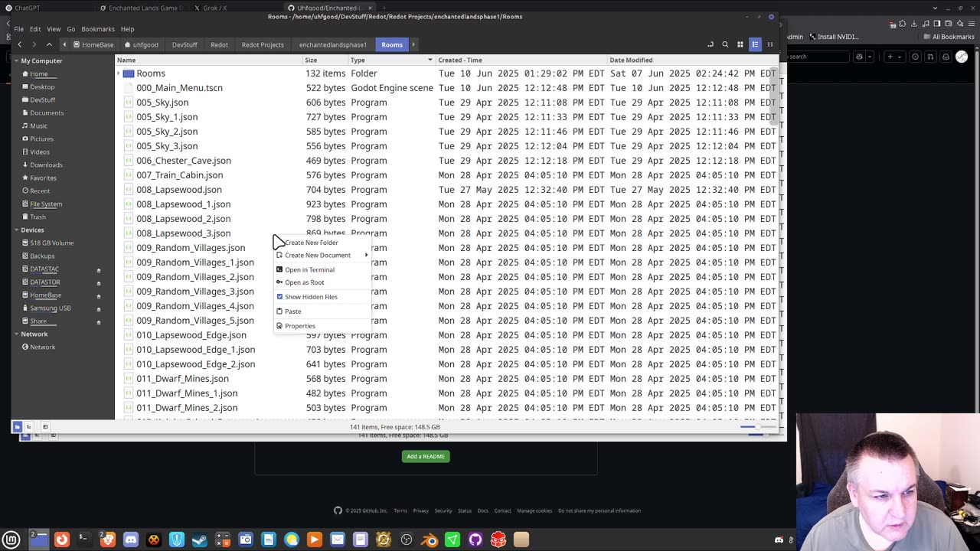This screenshot has height=551, width=980.
Task: Open the Edit menu
Action: tap(35, 29)
